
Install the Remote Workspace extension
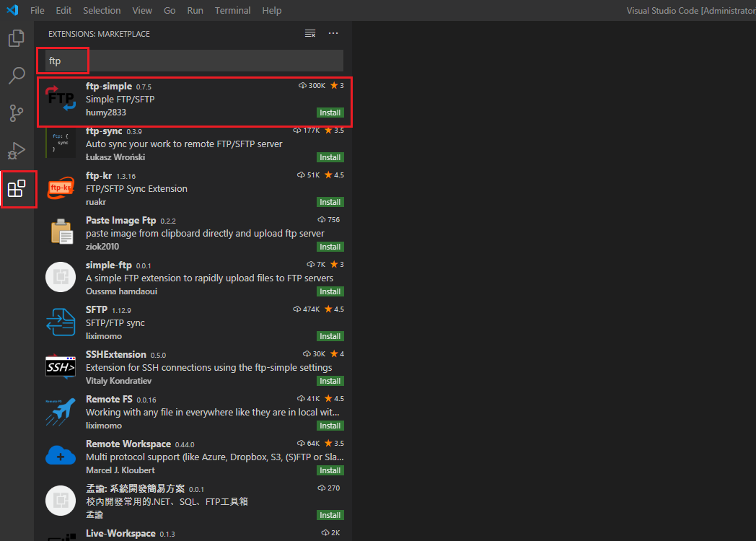[330, 470]
